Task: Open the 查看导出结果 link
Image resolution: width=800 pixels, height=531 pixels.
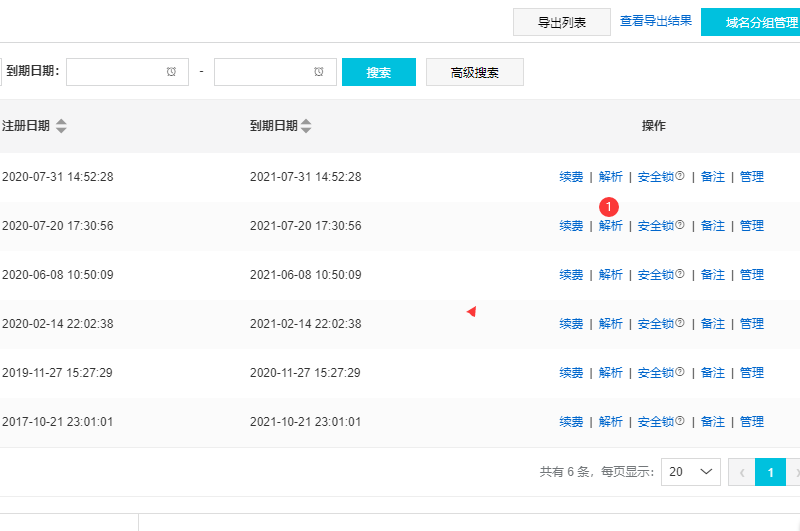Action: (655, 21)
